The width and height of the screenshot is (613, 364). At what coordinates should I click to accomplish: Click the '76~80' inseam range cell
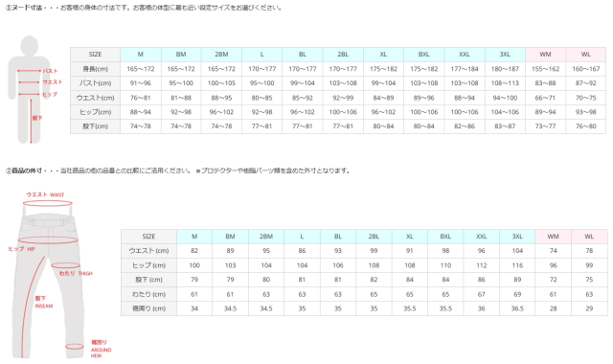pos(585,126)
